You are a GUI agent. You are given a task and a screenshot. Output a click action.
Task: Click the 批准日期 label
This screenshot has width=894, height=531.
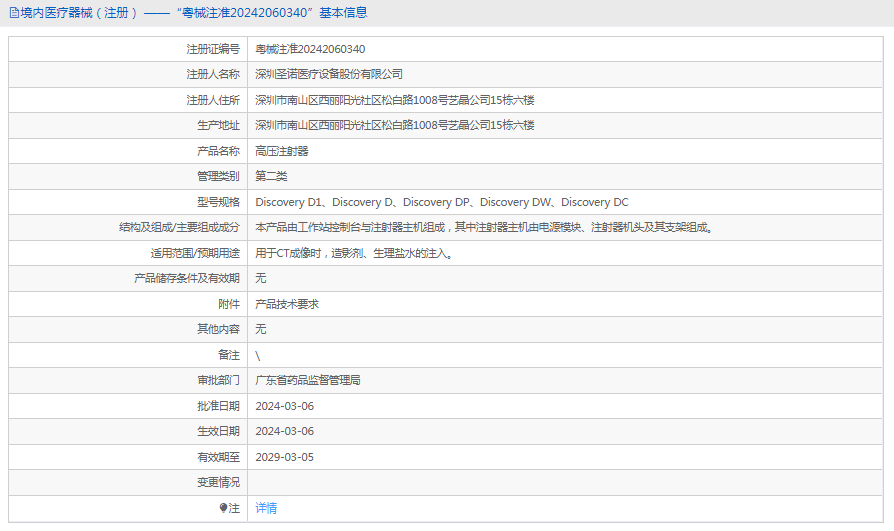218,406
